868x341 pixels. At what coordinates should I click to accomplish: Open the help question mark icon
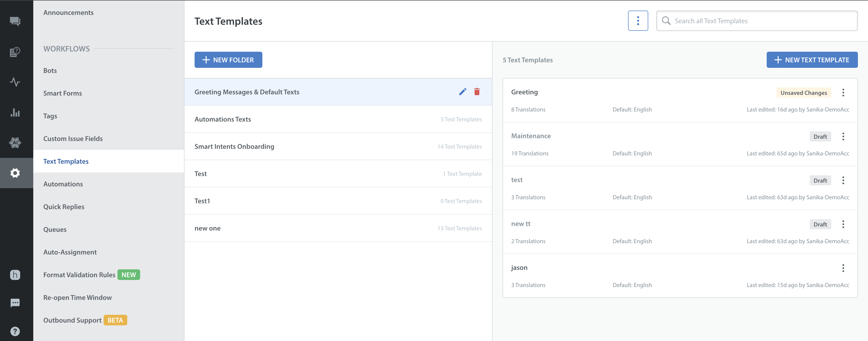[15, 331]
